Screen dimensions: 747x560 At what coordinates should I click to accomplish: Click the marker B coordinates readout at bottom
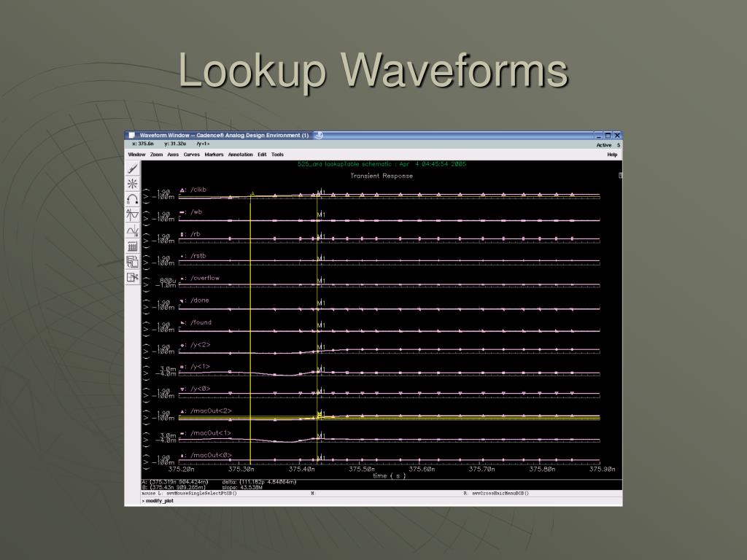click(x=174, y=487)
